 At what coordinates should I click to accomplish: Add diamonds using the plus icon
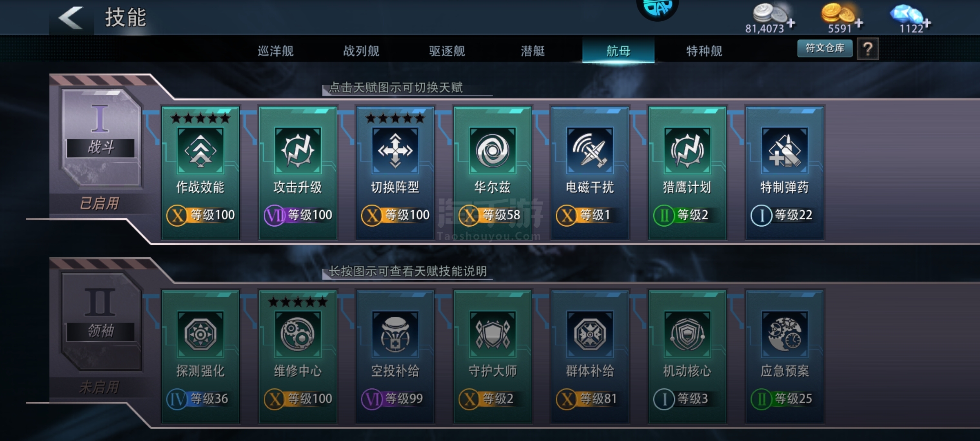[927, 23]
